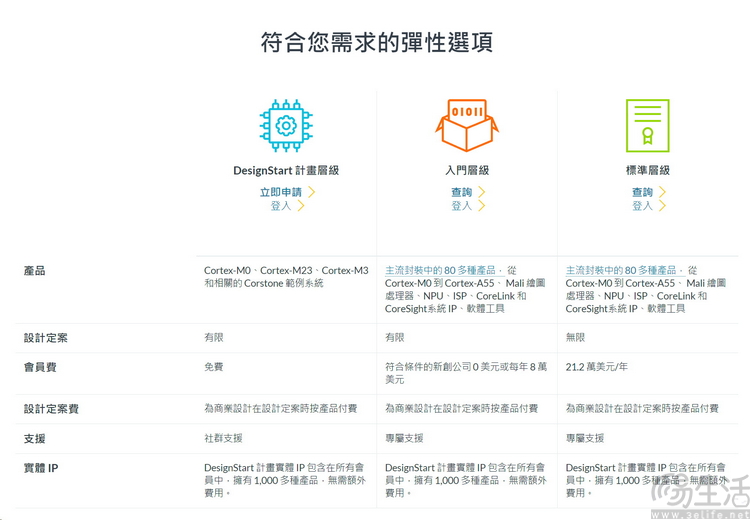The width and height of the screenshot is (750, 520).
Task: Click the 無限 design tapeout cell
Action: 575,337
